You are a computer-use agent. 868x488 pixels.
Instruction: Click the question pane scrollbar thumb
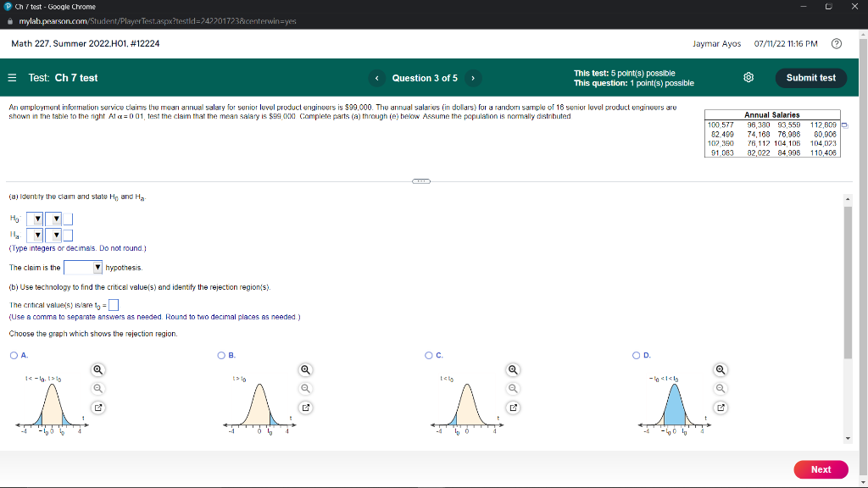click(848, 282)
